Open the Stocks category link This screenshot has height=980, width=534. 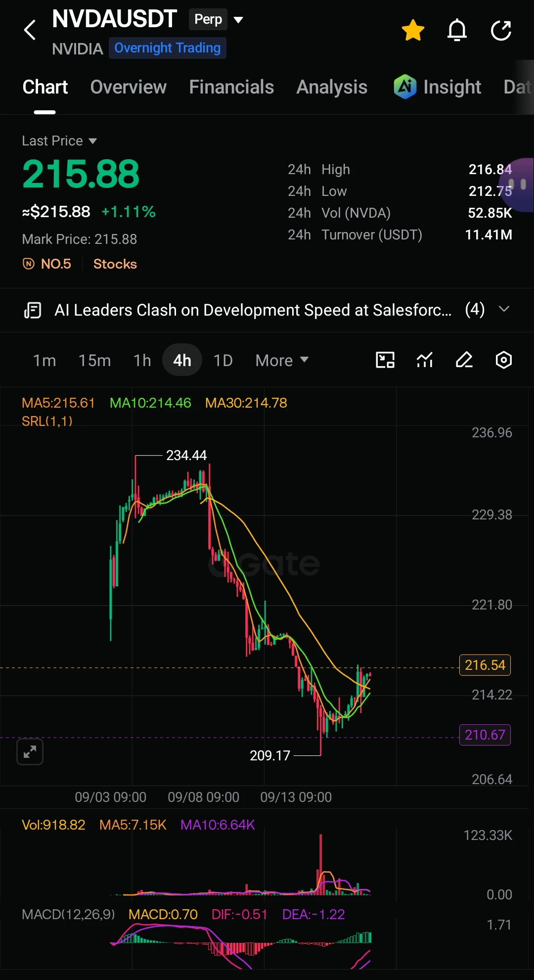point(115,264)
